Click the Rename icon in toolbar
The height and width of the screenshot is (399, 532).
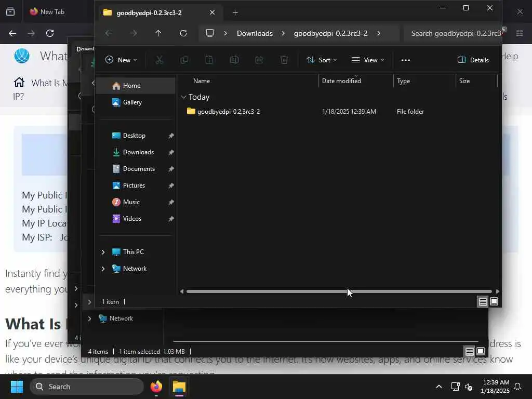click(234, 60)
